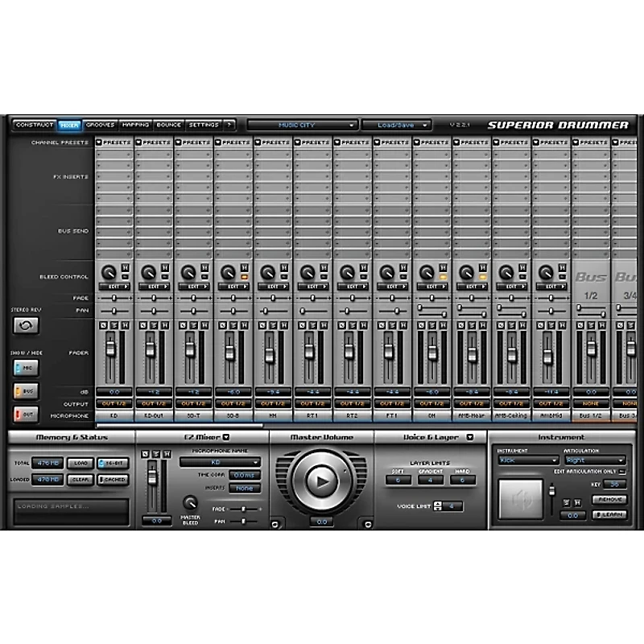Click EDIT button under KD bleed control

114,287
